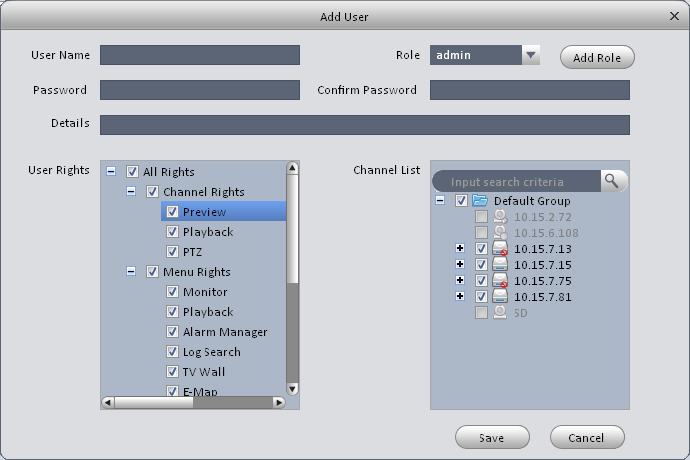Cancel adding the user
Image resolution: width=690 pixels, height=460 pixels.
coord(587,437)
